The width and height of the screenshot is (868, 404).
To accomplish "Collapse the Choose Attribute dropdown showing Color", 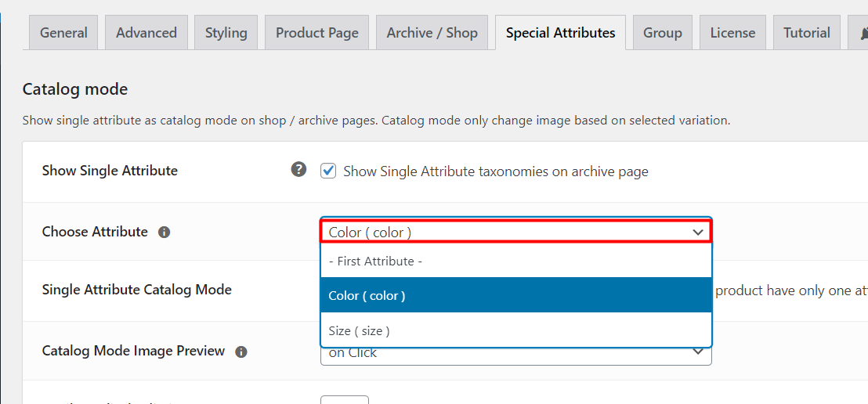I will pyautogui.click(x=516, y=232).
